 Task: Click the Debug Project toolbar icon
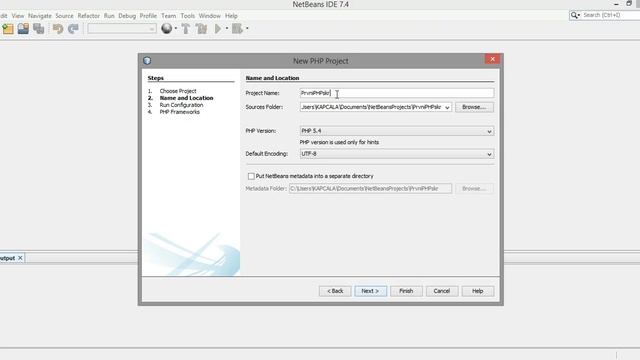coord(237,29)
